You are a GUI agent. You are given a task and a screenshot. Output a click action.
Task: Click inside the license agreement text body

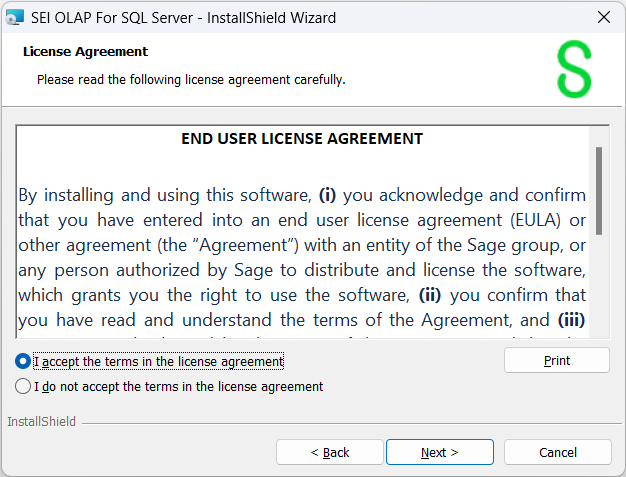click(x=300, y=245)
